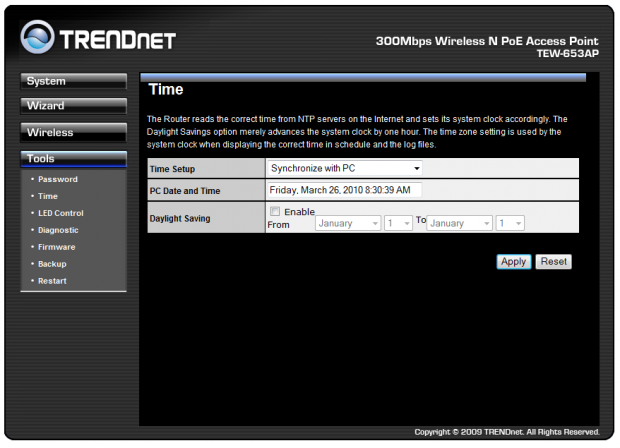Click the copyright 2009 TRENDnet text
620x448 pixels.
click(507, 432)
